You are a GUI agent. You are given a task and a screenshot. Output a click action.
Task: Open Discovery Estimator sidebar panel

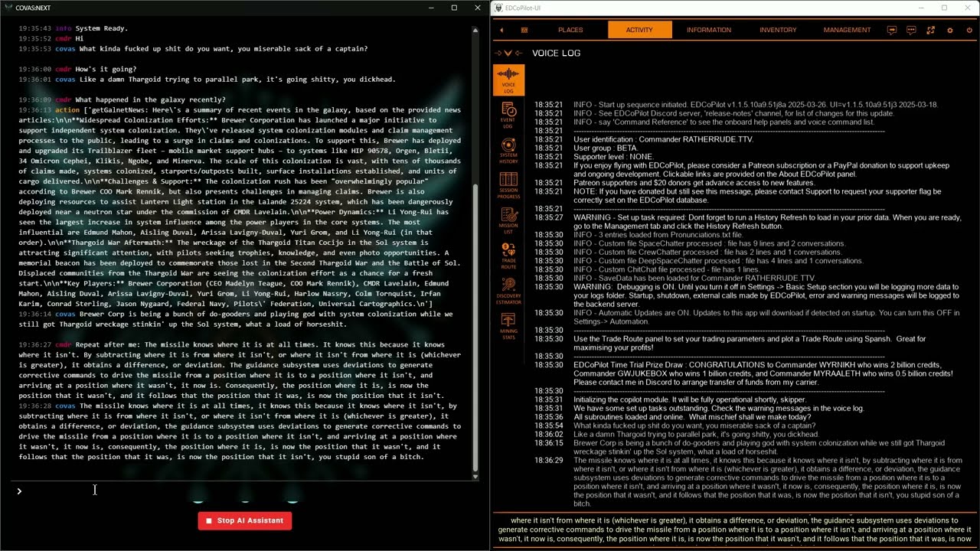tap(508, 291)
